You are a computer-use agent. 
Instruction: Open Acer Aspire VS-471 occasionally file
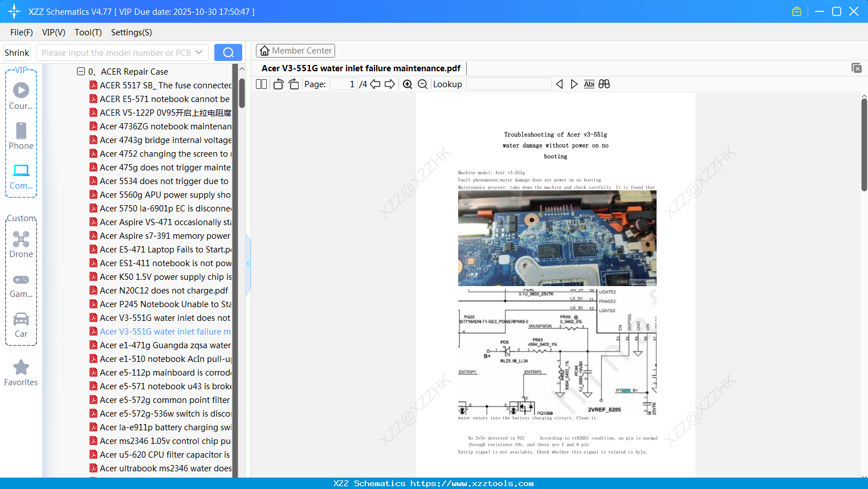pyautogui.click(x=161, y=222)
